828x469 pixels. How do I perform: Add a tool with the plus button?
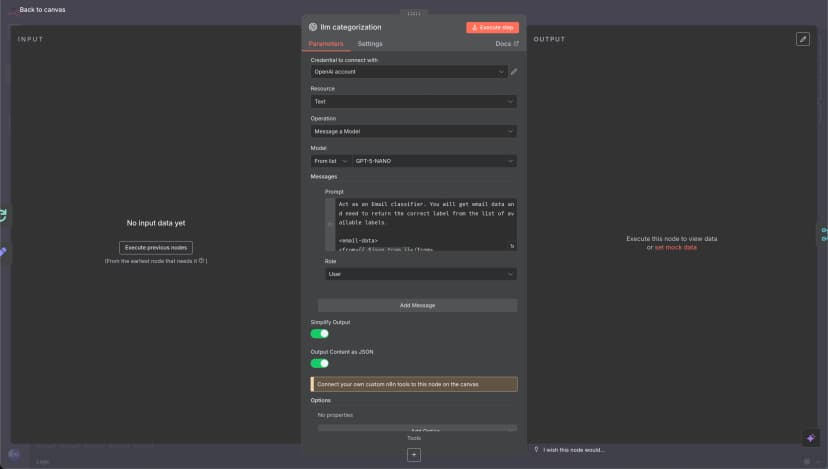pos(414,455)
